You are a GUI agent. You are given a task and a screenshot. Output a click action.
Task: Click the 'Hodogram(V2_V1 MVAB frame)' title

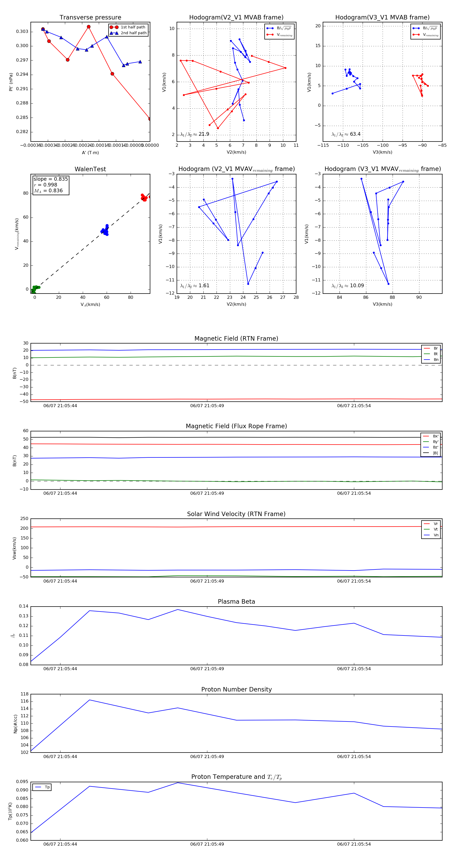coord(236,18)
